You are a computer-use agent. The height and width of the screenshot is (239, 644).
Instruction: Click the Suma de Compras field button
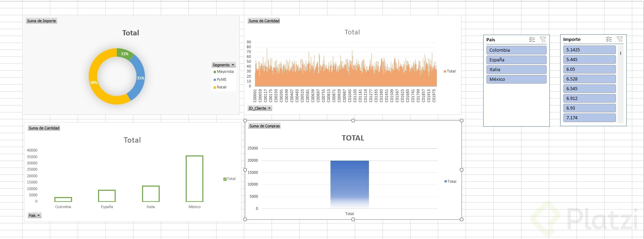pyautogui.click(x=264, y=126)
